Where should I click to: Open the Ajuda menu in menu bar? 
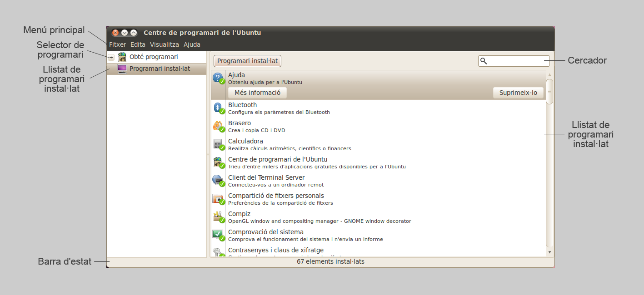(x=192, y=44)
